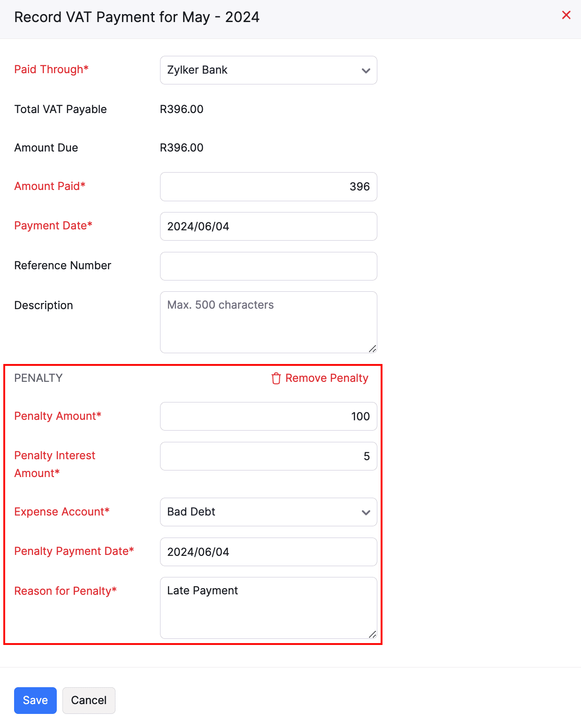The width and height of the screenshot is (581, 728).
Task: Click the Reason for Penalty text area
Action: [x=268, y=607]
